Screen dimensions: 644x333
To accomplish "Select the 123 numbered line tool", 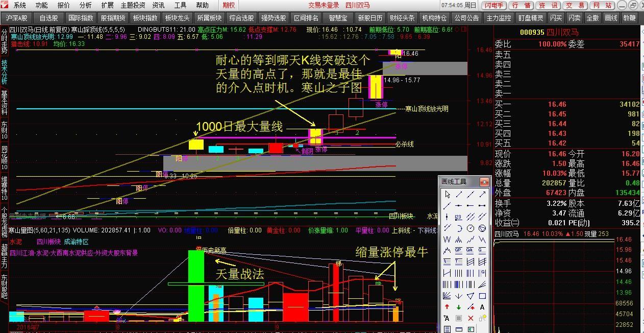I will (x=458, y=217).
